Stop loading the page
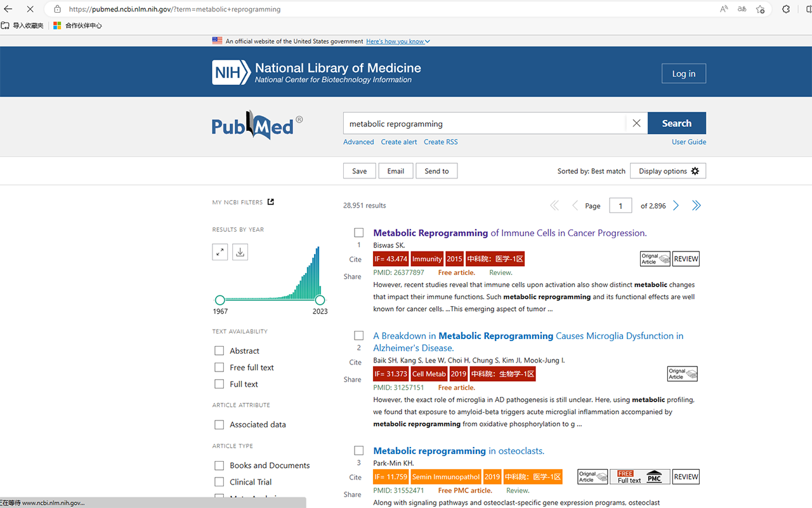The image size is (812, 508). 30,9
